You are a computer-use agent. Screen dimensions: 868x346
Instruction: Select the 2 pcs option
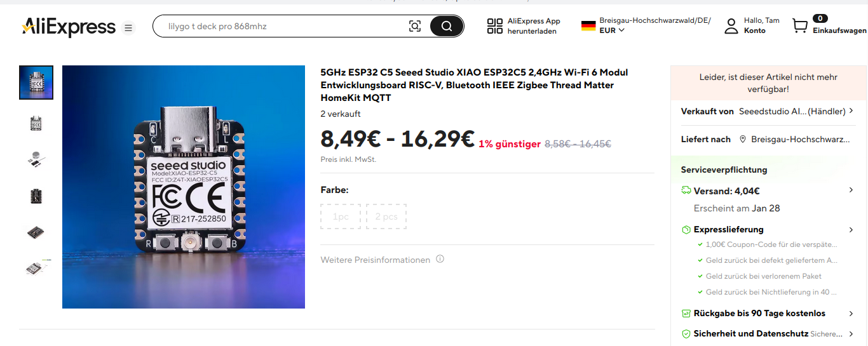click(386, 216)
